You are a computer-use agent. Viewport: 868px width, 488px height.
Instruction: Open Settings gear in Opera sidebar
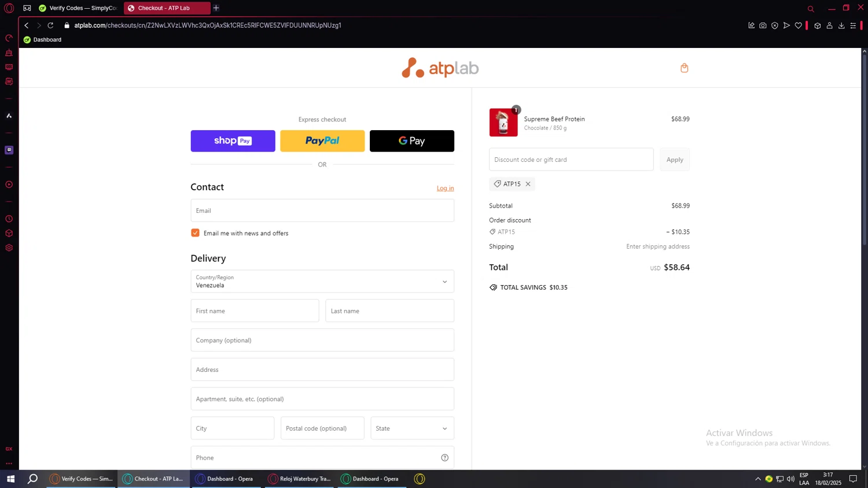point(9,248)
